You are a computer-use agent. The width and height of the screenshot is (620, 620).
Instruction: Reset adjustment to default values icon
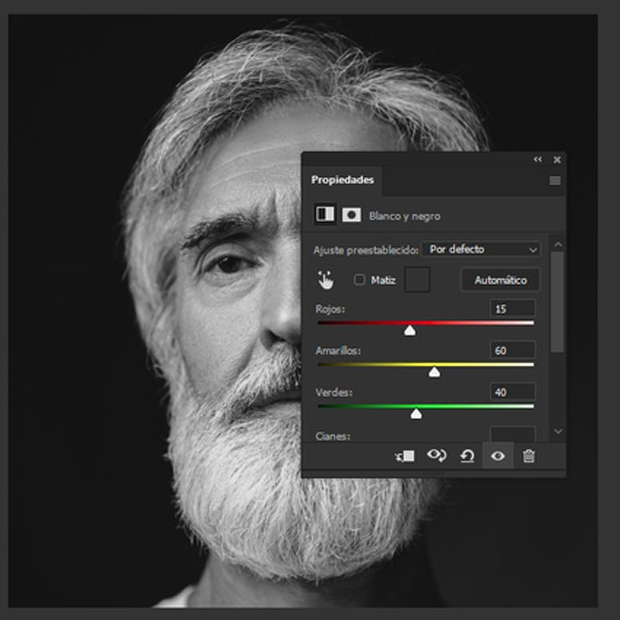pyautogui.click(x=467, y=456)
